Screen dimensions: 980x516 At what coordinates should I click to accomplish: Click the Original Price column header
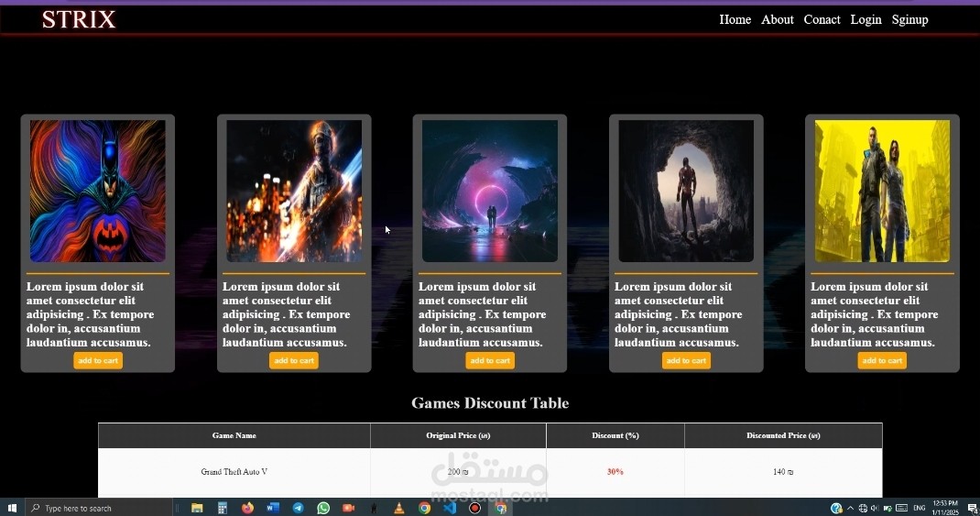pos(458,435)
